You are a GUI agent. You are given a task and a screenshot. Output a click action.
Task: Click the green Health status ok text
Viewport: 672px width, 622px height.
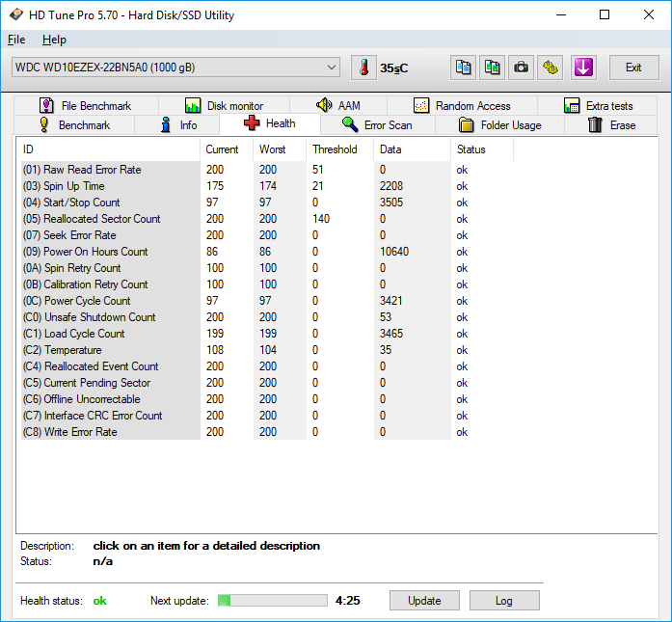pos(100,601)
